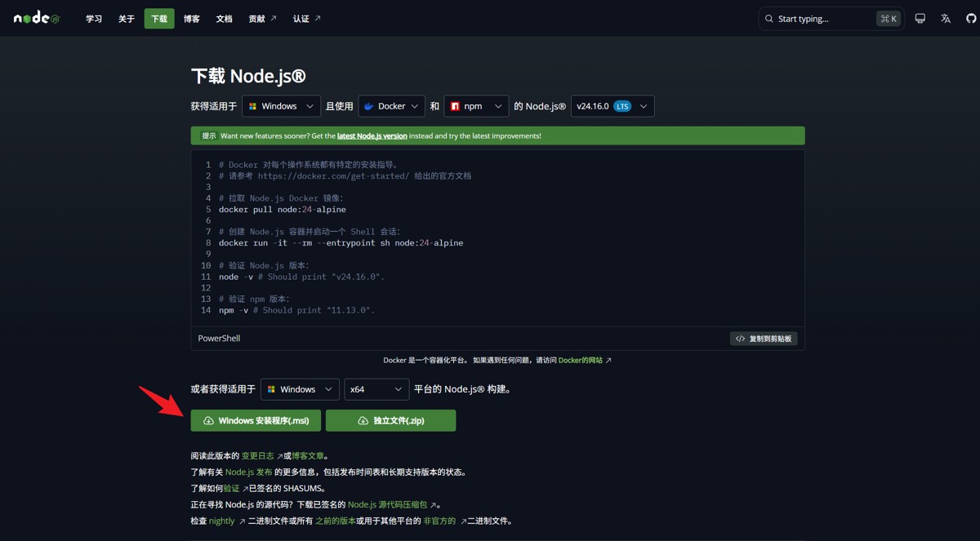Open the 关于 menu item

click(127, 19)
